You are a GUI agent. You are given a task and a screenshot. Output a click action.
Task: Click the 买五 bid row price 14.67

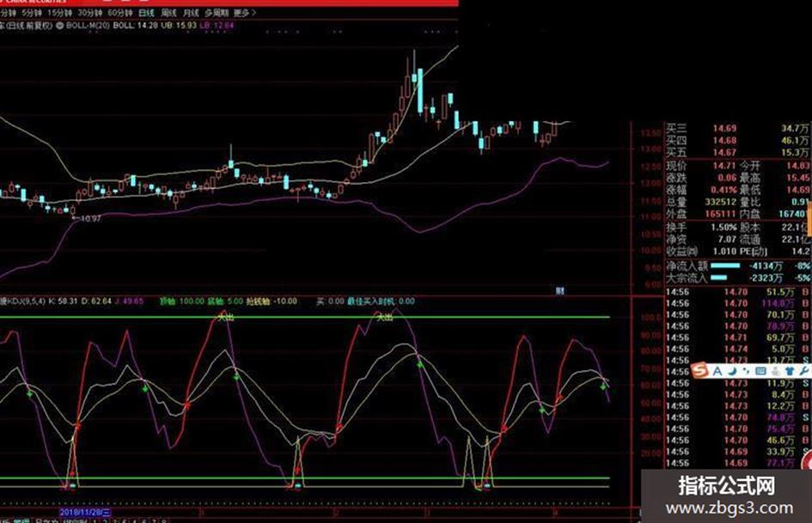[x=724, y=152]
